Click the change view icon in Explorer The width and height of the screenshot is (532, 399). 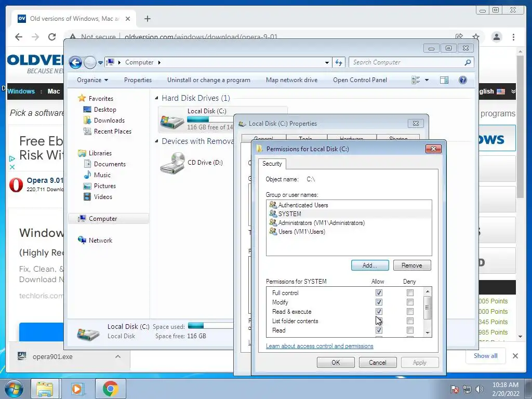pos(416,80)
